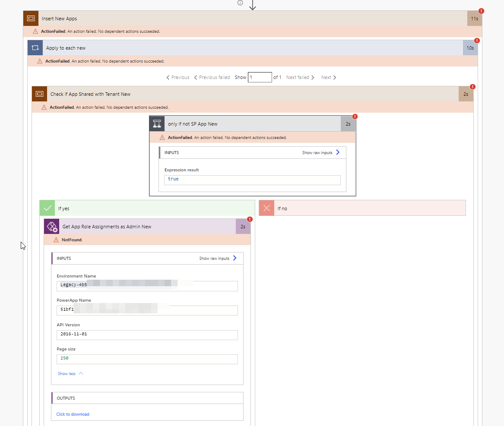Click the If yes checkmark icon

coord(47,208)
